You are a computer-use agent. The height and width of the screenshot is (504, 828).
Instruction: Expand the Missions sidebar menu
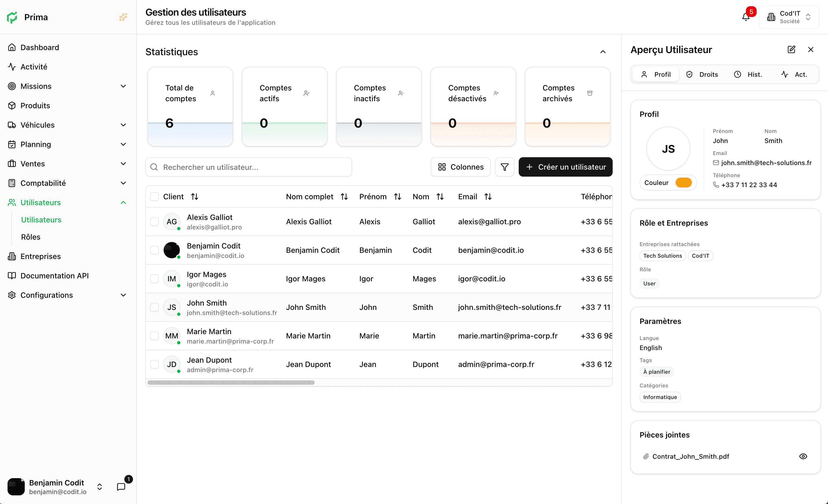123,86
